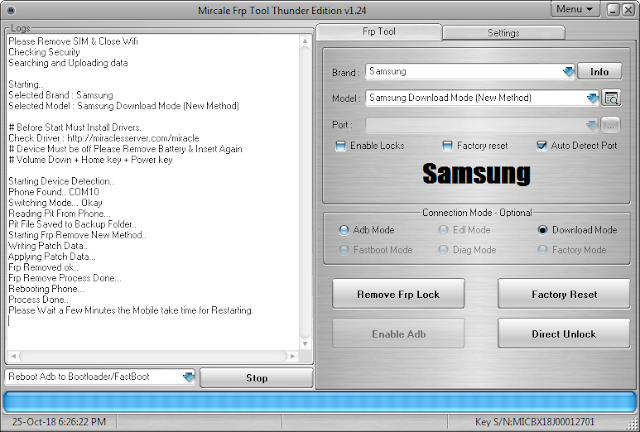Screen dimensions: 640x432
Task: Click logs horizontal scroll right arrow
Action: pyautogui.click(x=293, y=356)
